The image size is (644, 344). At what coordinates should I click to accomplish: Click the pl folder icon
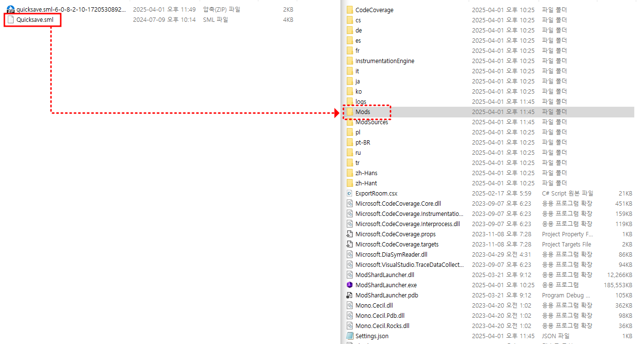[x=350, y=132]
